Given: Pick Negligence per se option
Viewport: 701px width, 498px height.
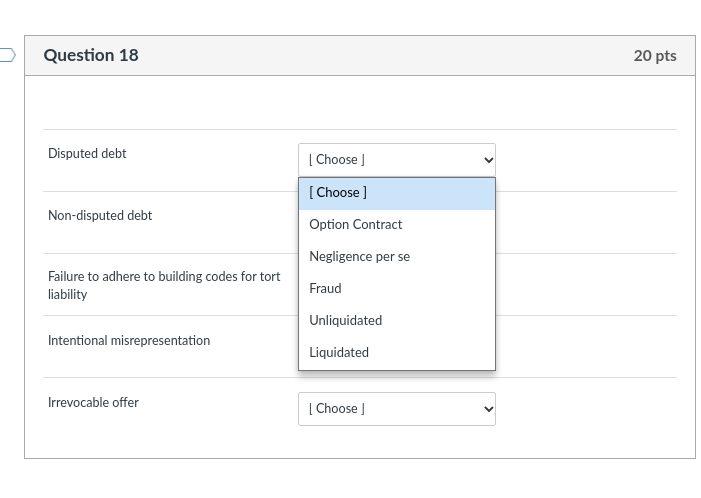Looking at the screenshot, I should coord(359,257).
